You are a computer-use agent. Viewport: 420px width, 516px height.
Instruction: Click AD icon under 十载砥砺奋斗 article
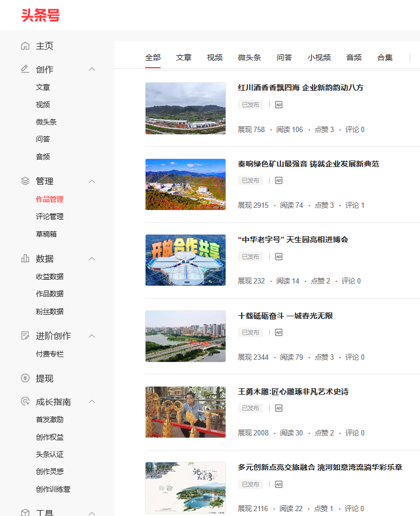[x=279, y=332]
